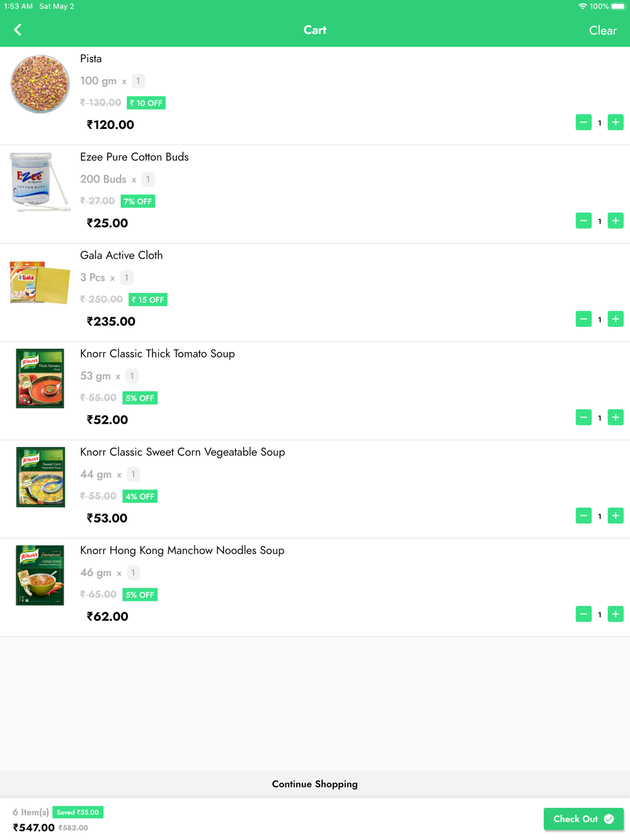Viewport: 630px width, 840px height.
Task: Add one more Ezee Pure Cotton Buds
Action: pyautogui.click(x=616, y=221)
